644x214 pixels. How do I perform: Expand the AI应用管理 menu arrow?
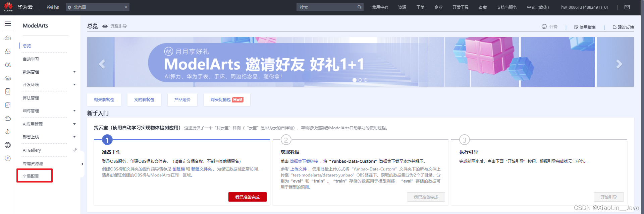[x=74, y=124]
